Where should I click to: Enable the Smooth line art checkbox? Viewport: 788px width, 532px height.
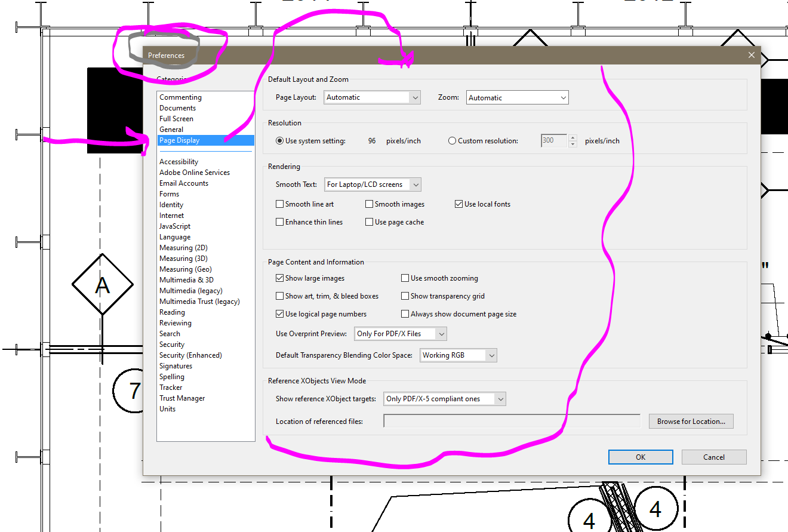(x=279, y=204)
